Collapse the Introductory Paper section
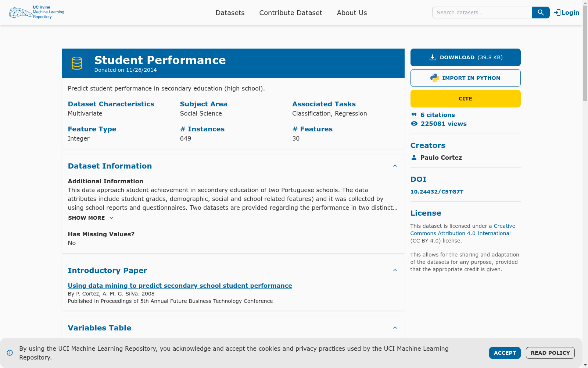 [395, 270]
